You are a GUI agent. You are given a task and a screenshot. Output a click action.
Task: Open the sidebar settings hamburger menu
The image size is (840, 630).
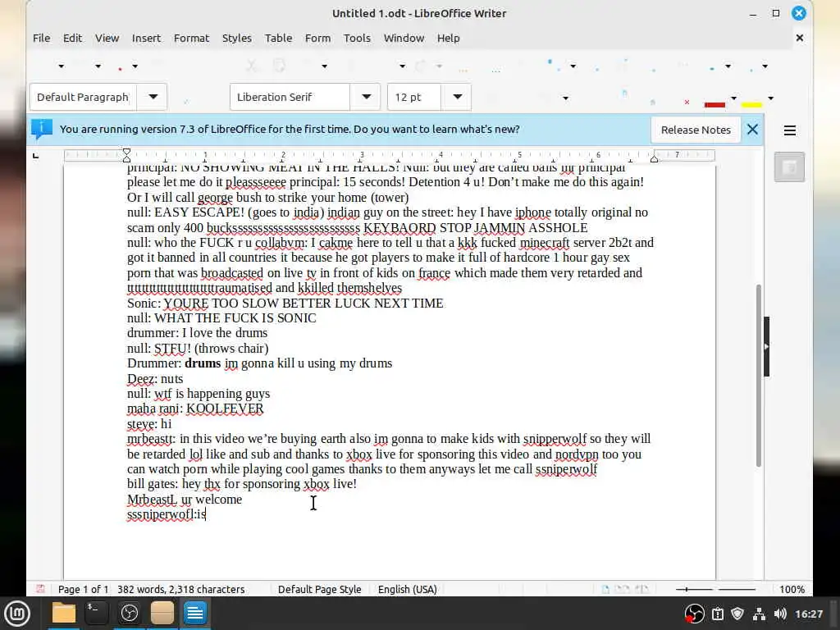[x=790, y=130]
